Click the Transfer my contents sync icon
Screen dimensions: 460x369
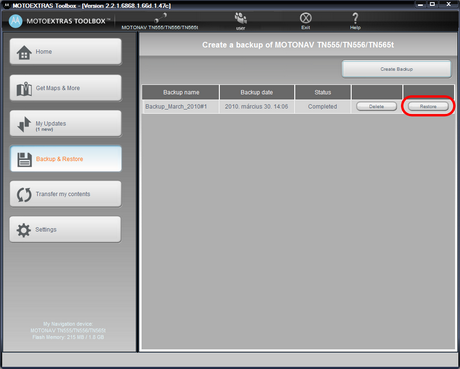[x=24, y=195]
